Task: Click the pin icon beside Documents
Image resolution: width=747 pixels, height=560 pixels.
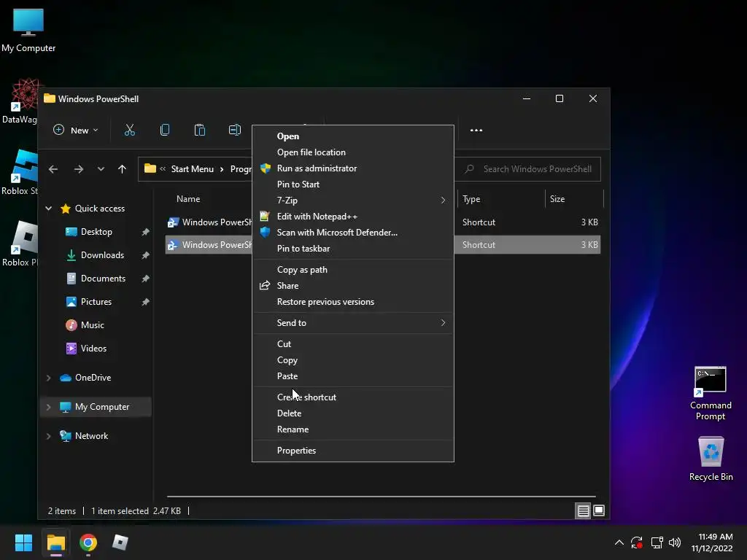Action: (145, 279)
